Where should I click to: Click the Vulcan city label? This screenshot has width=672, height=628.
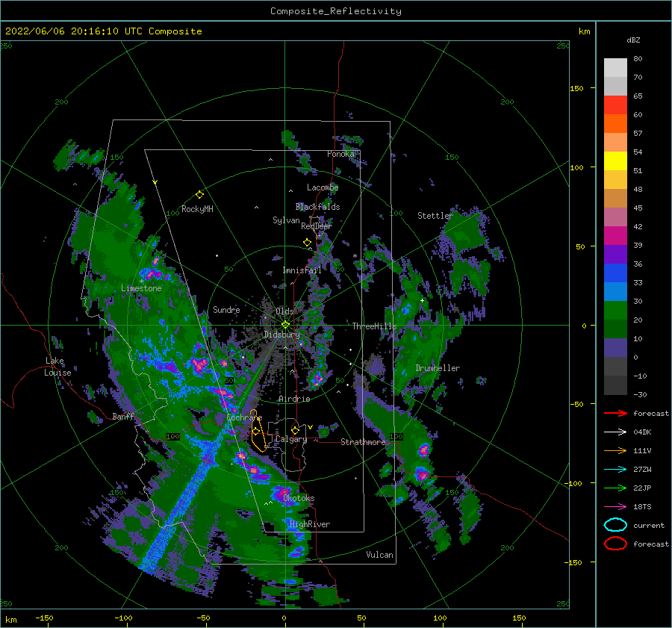point(379,555)
